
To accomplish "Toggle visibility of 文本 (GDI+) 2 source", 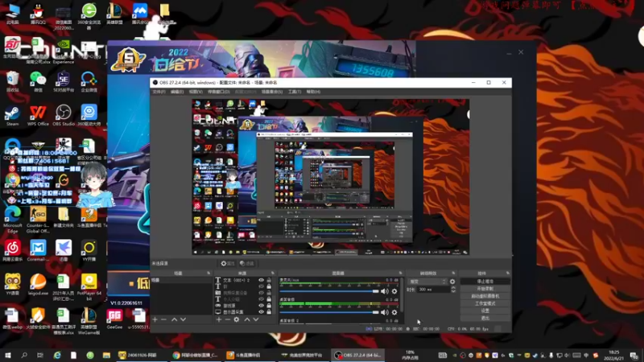I will coord(261,280).
